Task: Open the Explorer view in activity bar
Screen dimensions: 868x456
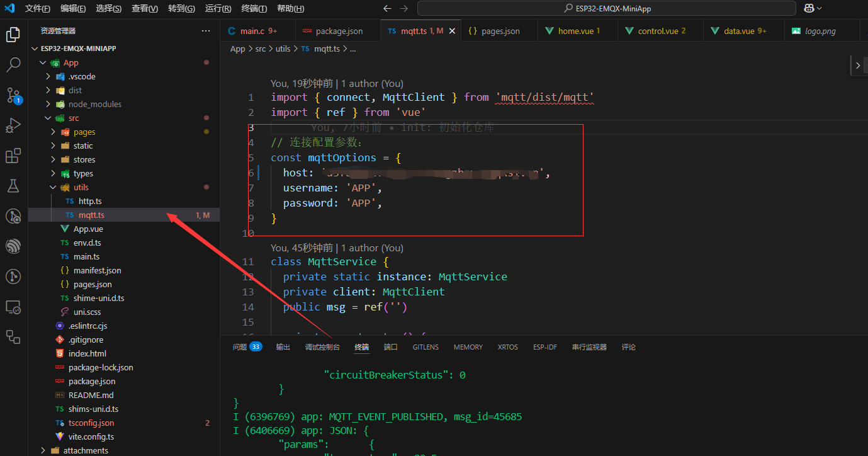Action: (13, 35)
